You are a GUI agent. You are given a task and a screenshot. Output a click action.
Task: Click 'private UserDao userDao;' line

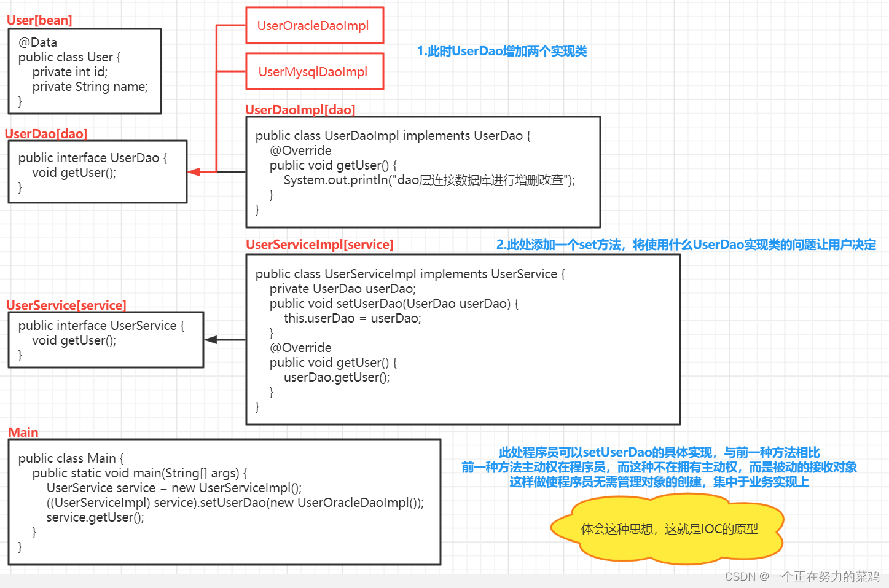343,289
